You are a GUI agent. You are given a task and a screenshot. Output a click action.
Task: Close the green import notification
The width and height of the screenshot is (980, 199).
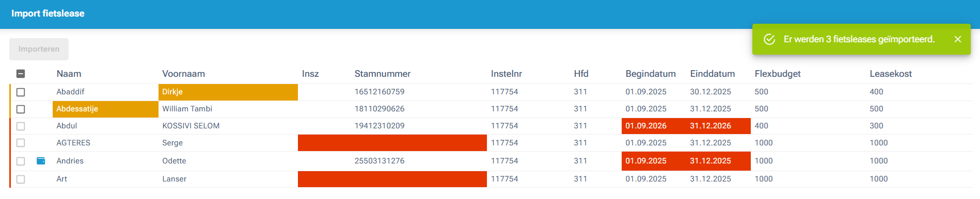click(958, 39)
